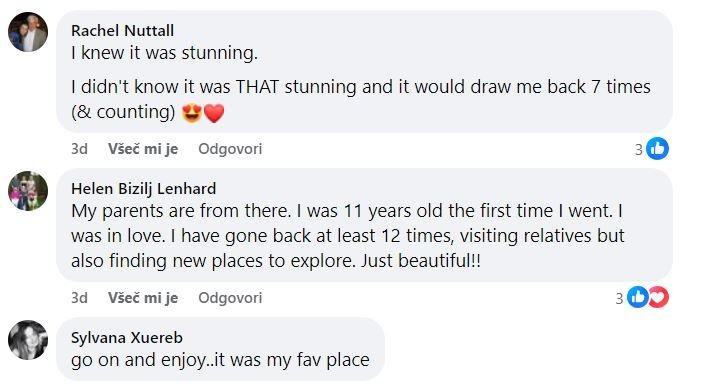
Task: Open the 3d timestamp under Rachel's comment
Action: pyautogui.click(x=79, y=149)
